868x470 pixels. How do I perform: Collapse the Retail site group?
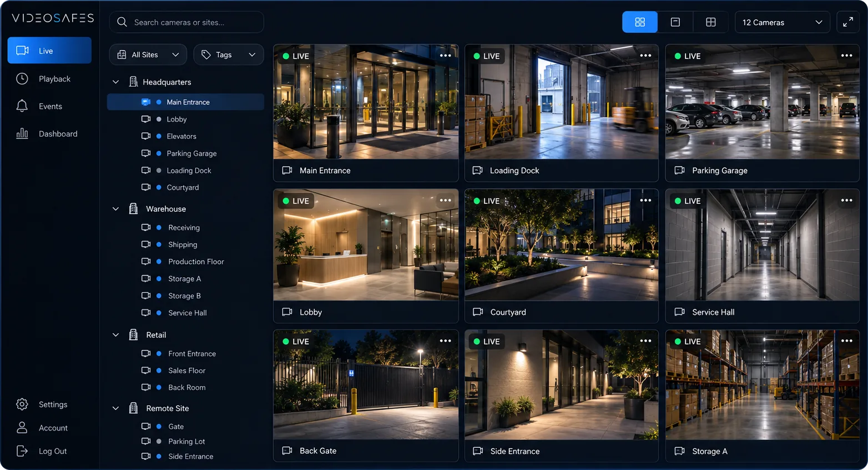[115, 335]
